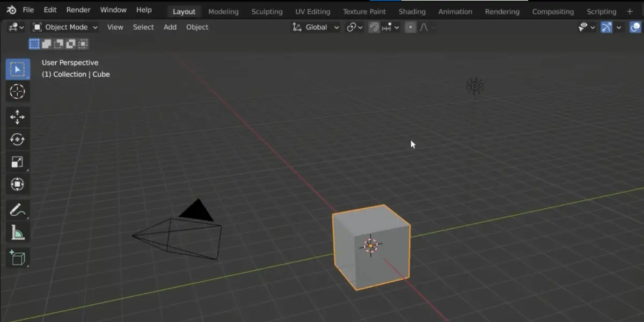Switch to the UV Editing tab
This screenshot has height=322, width=644.
pyautogui.click(x=313, y=11)
